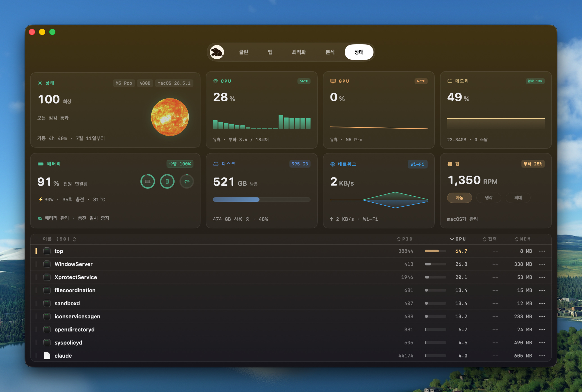582x392 pixels.
Task: Switch to the 앱 tab
Action: 270,52
